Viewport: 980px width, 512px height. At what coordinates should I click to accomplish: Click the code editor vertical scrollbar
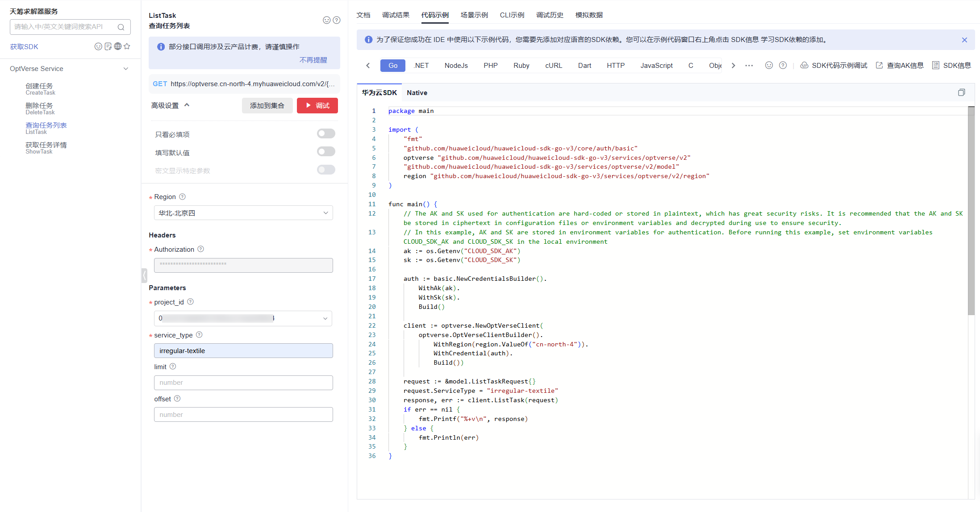(971, 211)
